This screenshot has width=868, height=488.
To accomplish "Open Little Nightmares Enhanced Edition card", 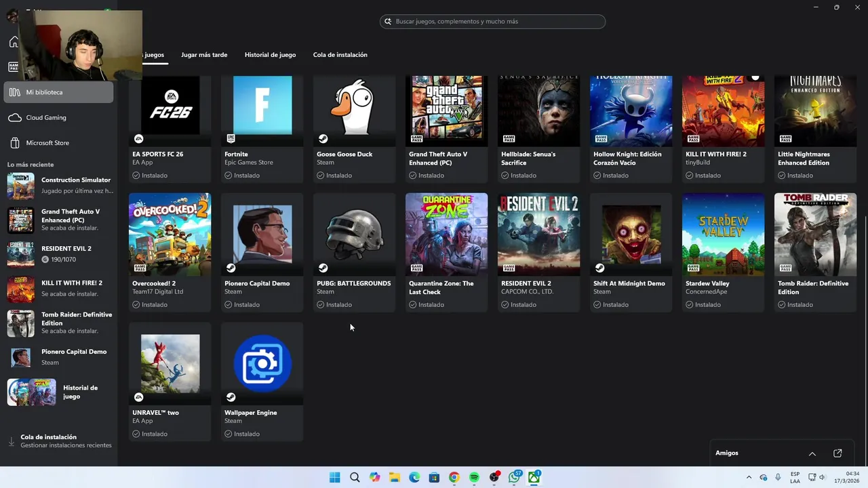I will 816,129.
